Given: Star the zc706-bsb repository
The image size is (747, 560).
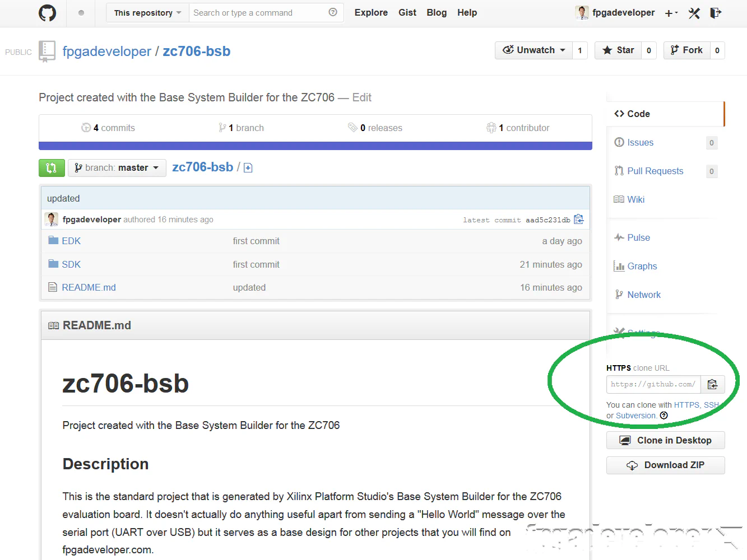Looking at the screenshot, I should pyautogui.click(x=619, y=50).
